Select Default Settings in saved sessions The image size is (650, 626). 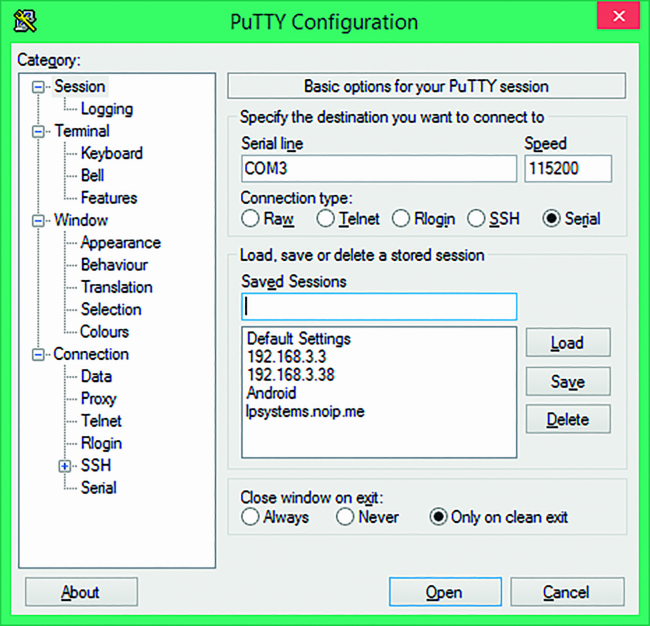pos(298,339)
